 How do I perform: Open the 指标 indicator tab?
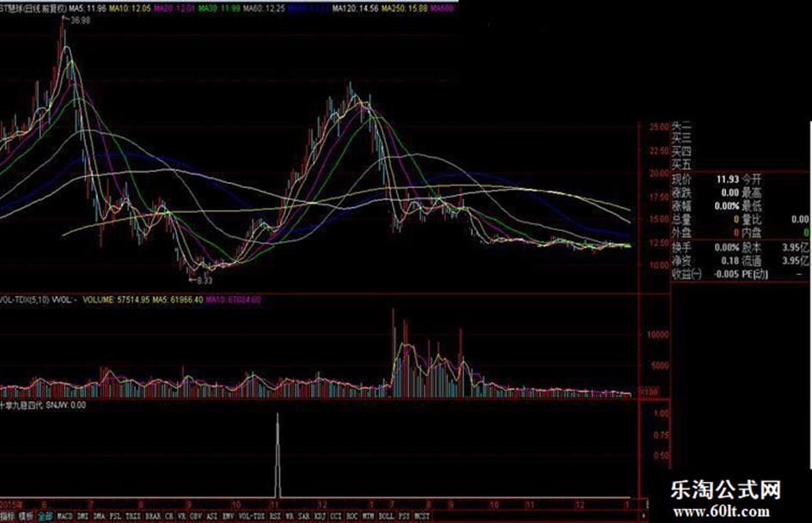pyautogui.click(x=8, y=516)
